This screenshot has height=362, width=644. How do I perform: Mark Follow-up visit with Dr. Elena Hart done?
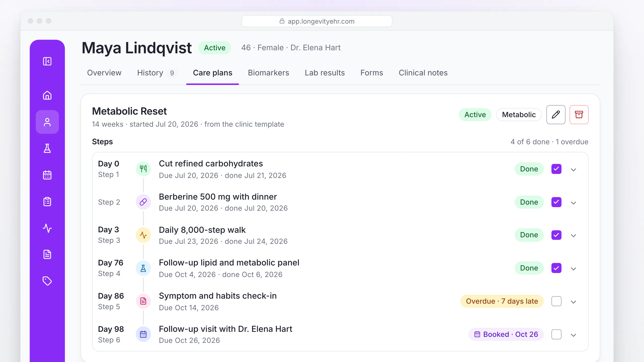click(x=556, y=334)
